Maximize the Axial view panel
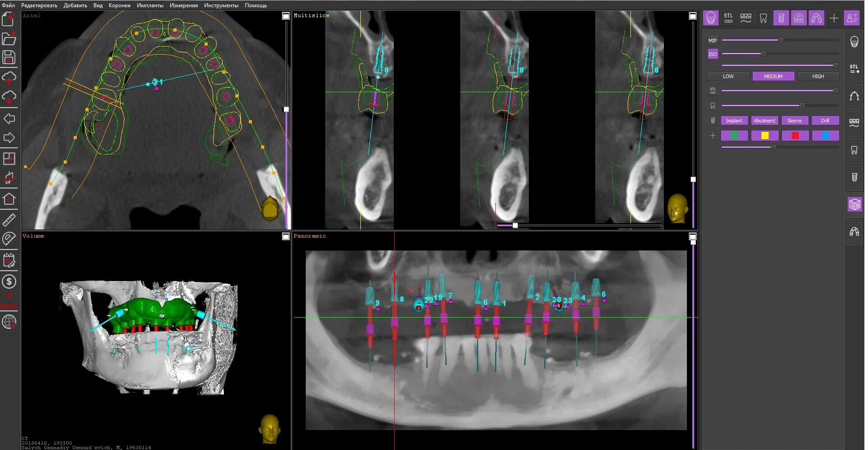Image resolution: width=868 pixels, height=450 pixels. pos(286,16)
